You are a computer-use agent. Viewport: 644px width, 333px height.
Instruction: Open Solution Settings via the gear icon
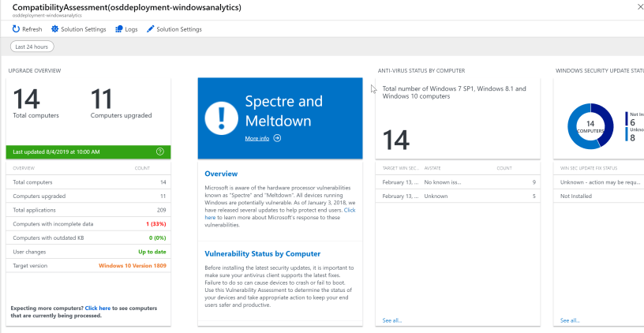click(x=55, y=29)
